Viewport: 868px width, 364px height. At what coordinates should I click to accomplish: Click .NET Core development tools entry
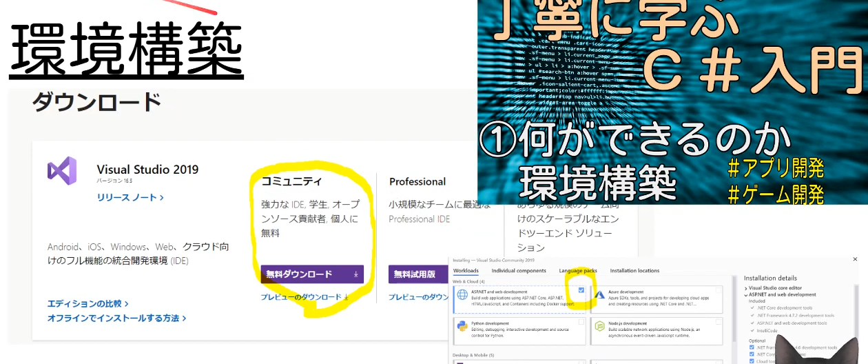click(785, 308)
